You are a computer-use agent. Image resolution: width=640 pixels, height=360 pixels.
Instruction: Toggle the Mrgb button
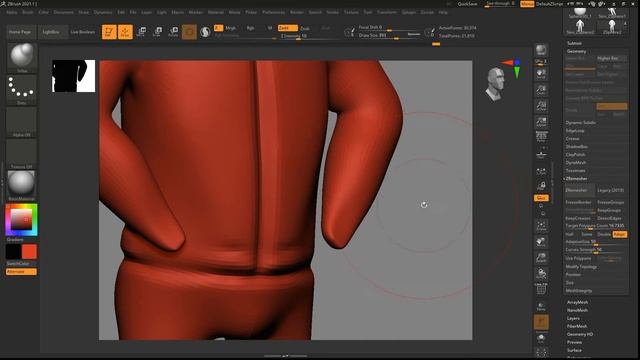coord(231,28)
